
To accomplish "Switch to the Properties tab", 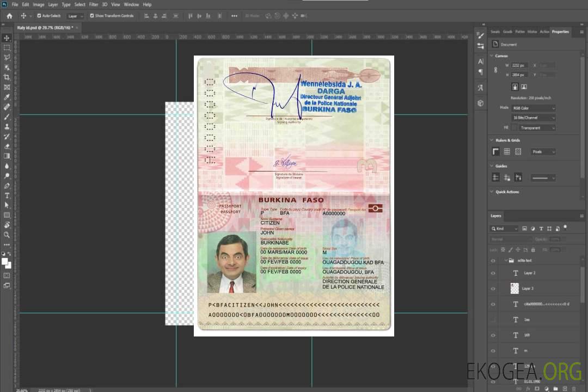I will coord(560,32).
